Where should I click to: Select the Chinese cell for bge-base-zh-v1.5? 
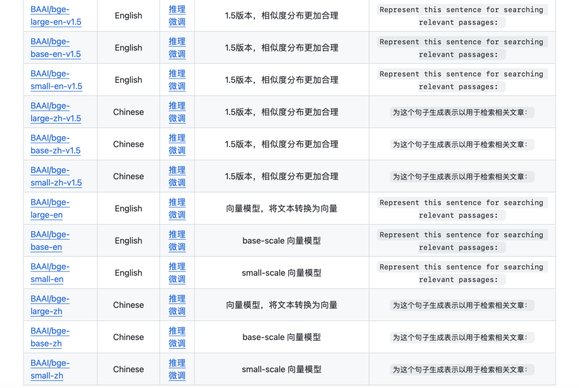[128, 144]
